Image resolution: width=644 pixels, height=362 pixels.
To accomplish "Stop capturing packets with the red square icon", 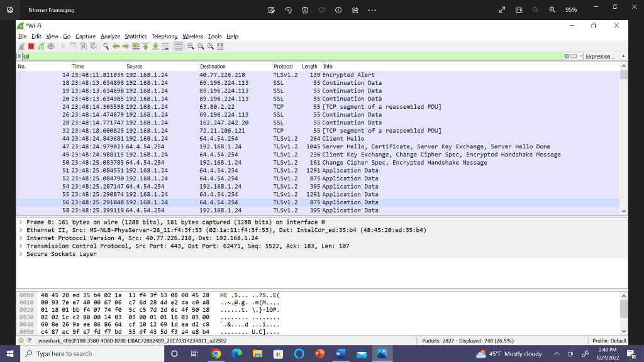I will click(x=31, y=46).
